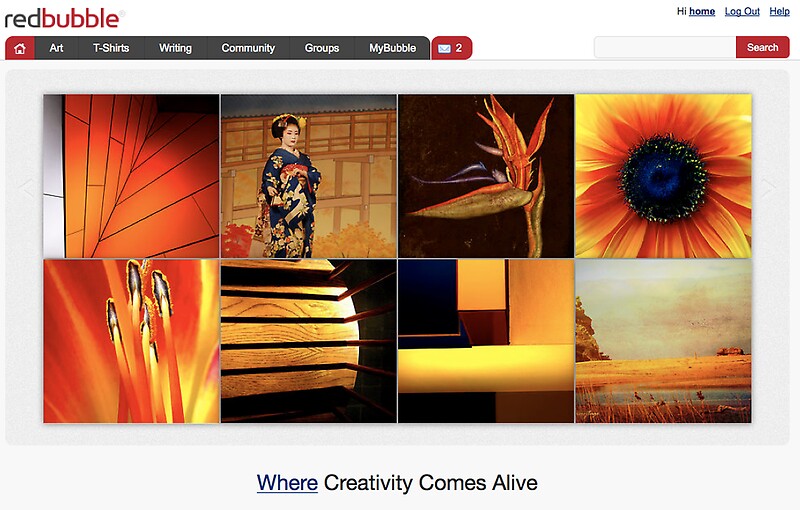Focus the search text field
Viewport: 800px width, 510px height.
(x=665, y=47)
